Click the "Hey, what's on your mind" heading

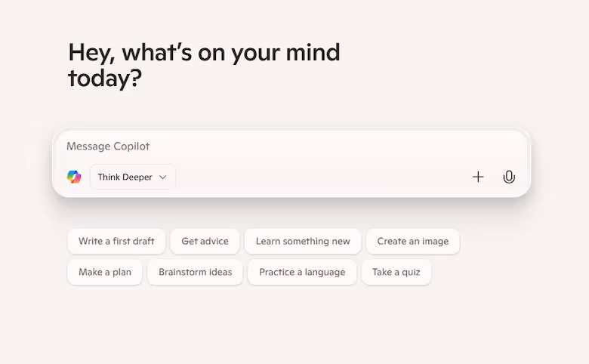coord(204,53)
